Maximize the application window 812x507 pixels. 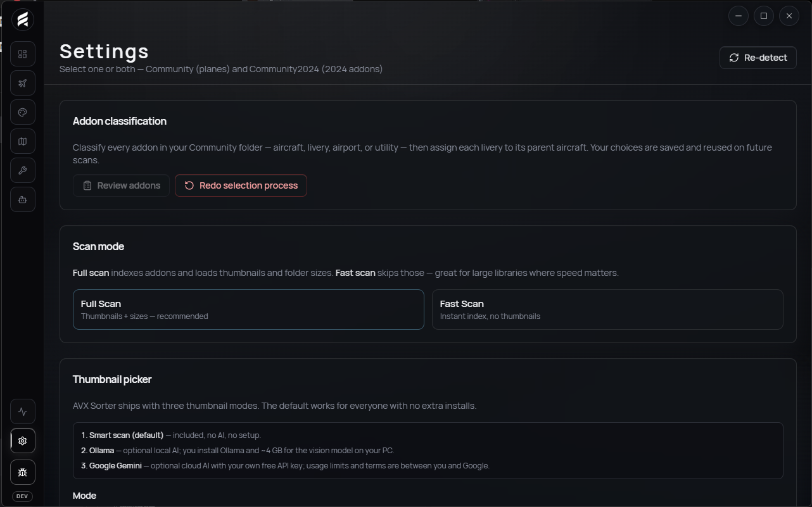coord(764,16)
